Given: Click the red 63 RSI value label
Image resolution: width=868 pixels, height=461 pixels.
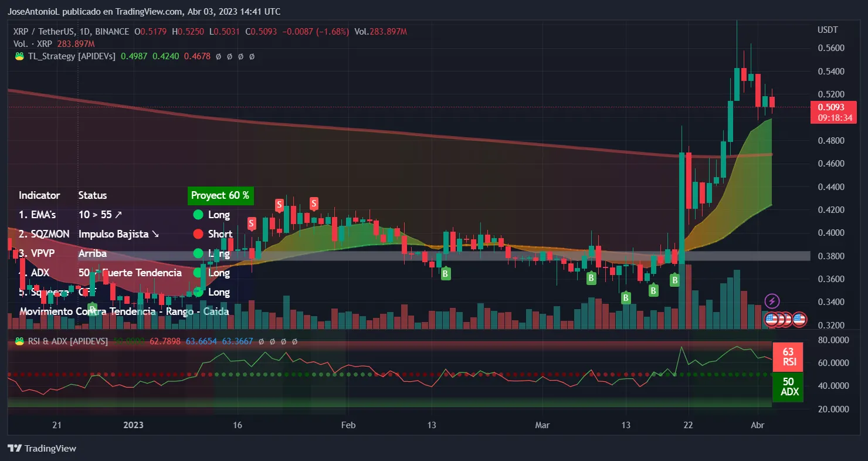Looking at the screenshot, I should pyautogui.click(x=788, y=357).
